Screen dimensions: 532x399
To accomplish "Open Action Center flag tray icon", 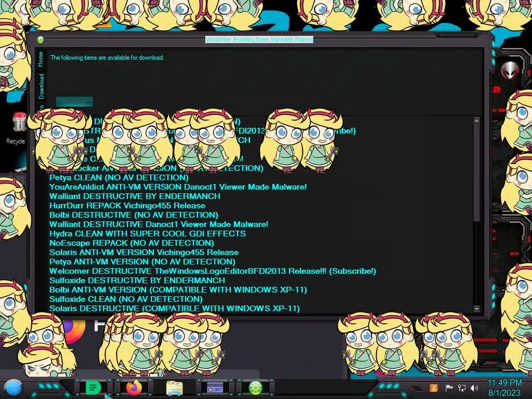I will [x=449, y=388].
